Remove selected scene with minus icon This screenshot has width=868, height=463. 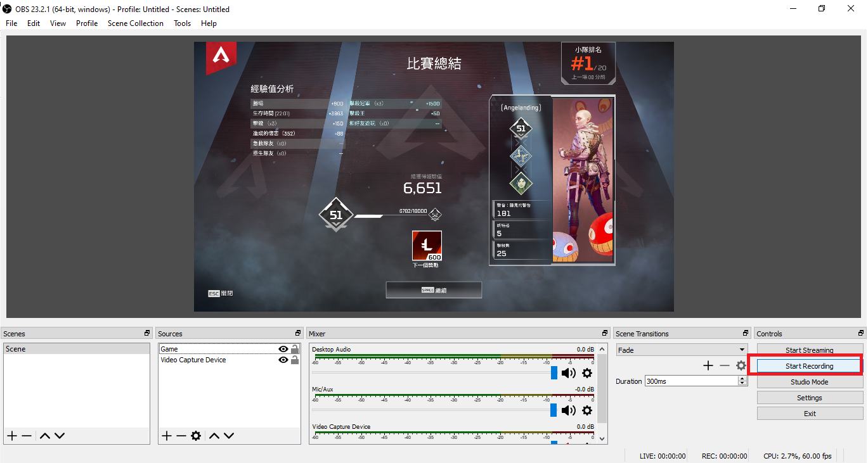[27, 436]
